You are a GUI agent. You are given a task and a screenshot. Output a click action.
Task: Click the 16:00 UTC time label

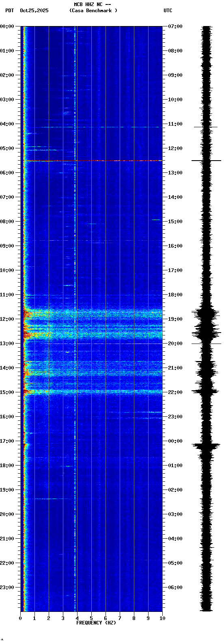[175, 246]
